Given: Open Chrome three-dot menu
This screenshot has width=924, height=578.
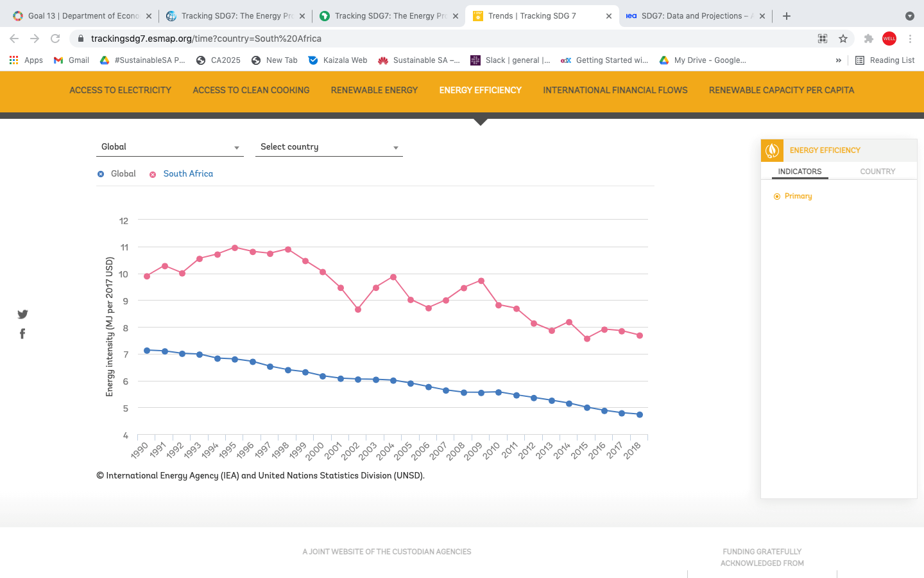Looking at the screenshot, I should point(910,39).
